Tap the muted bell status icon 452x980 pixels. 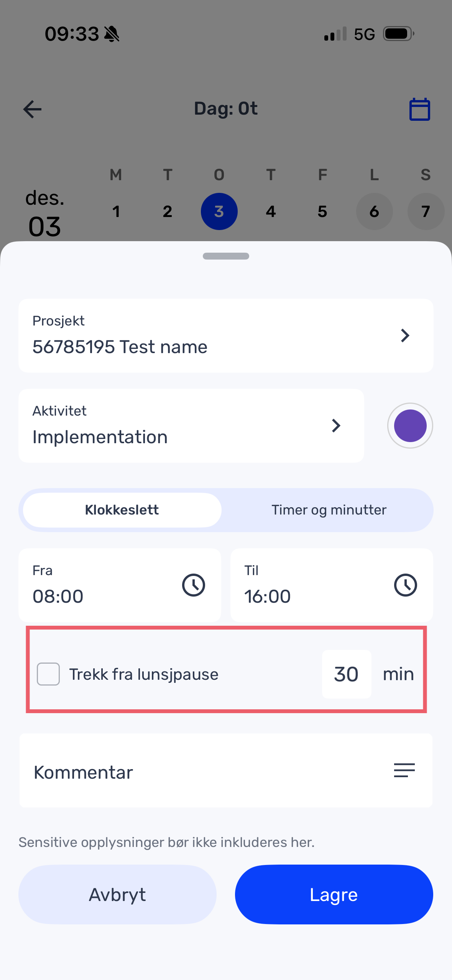tap(112, 34)
